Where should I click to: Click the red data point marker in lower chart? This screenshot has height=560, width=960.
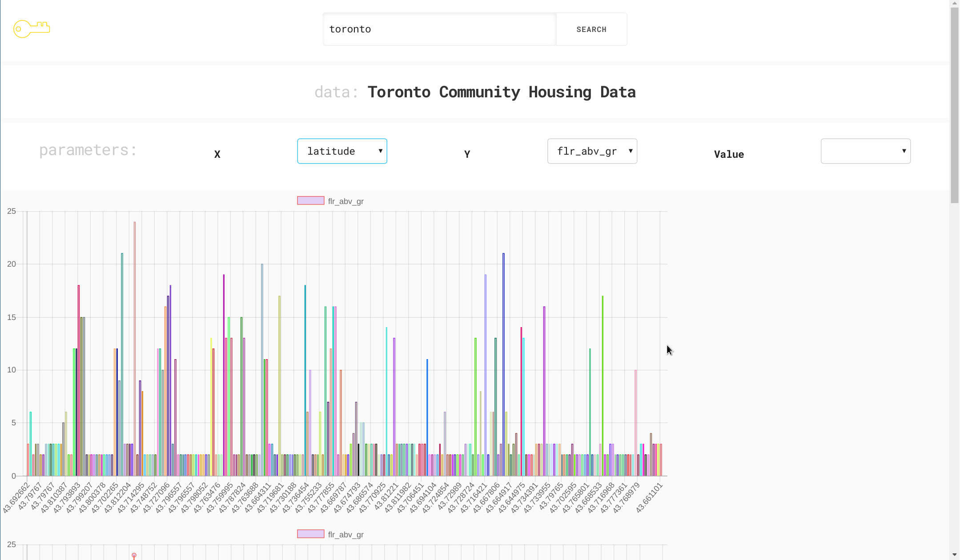click(134, 555)
